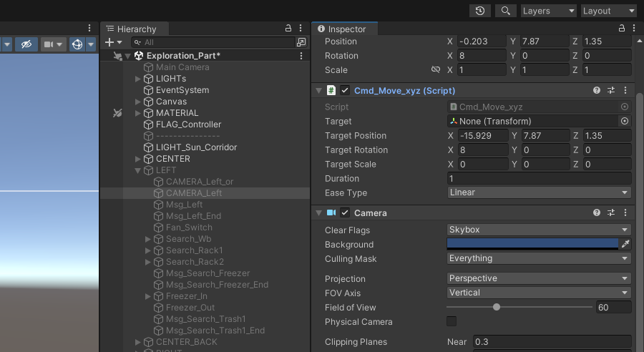
Task: Open the Ease Type dropdown
Action: coord(539,193)
